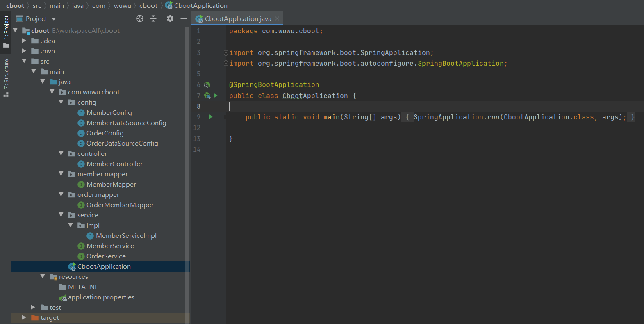Screen dimensions: 644x324
Task: Select MemberService interface
Action: [x=110, y=246]
